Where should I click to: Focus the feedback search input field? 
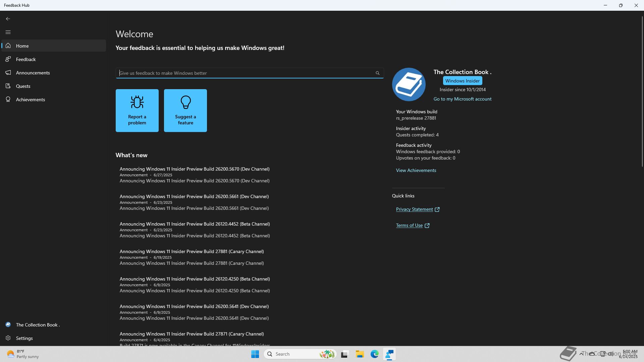pyautogui.click(x=245, y=73)
